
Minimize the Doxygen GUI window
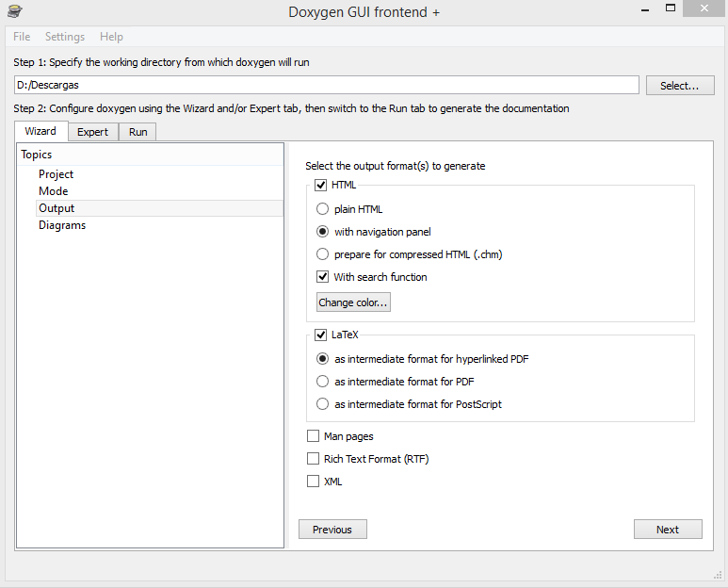(645, 9)
